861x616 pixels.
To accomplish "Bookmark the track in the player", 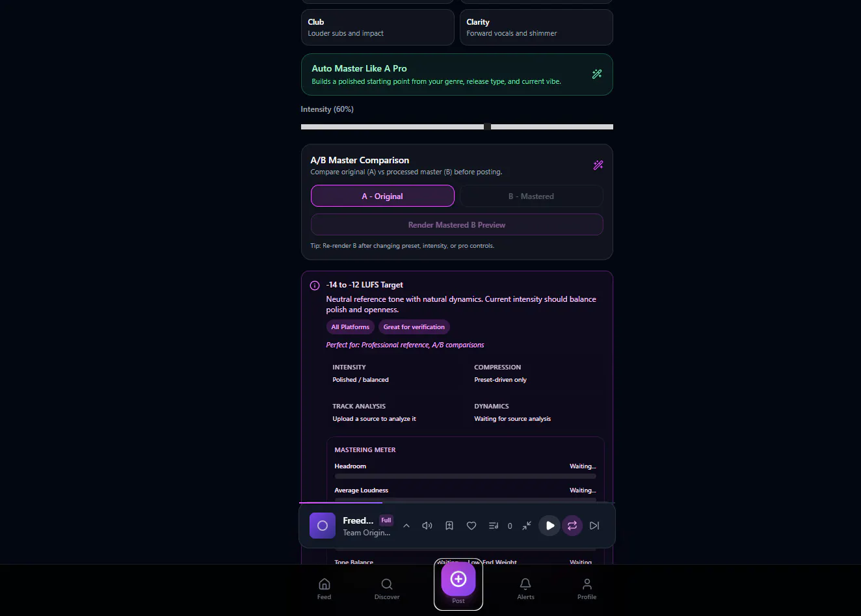I will pos(449,526).
